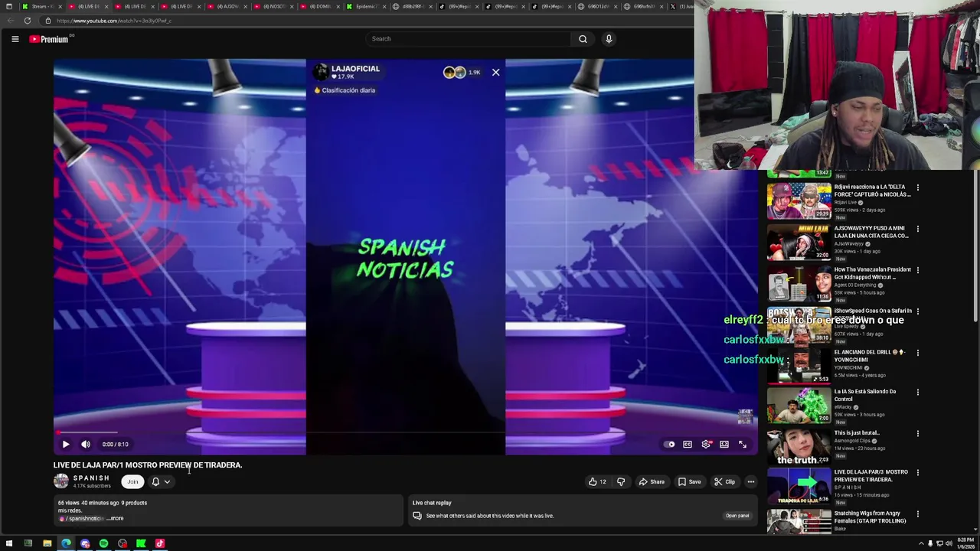980x551 pixels.
Task: Close the LAJAOFICIAL overlay with X
Action: 495,73
